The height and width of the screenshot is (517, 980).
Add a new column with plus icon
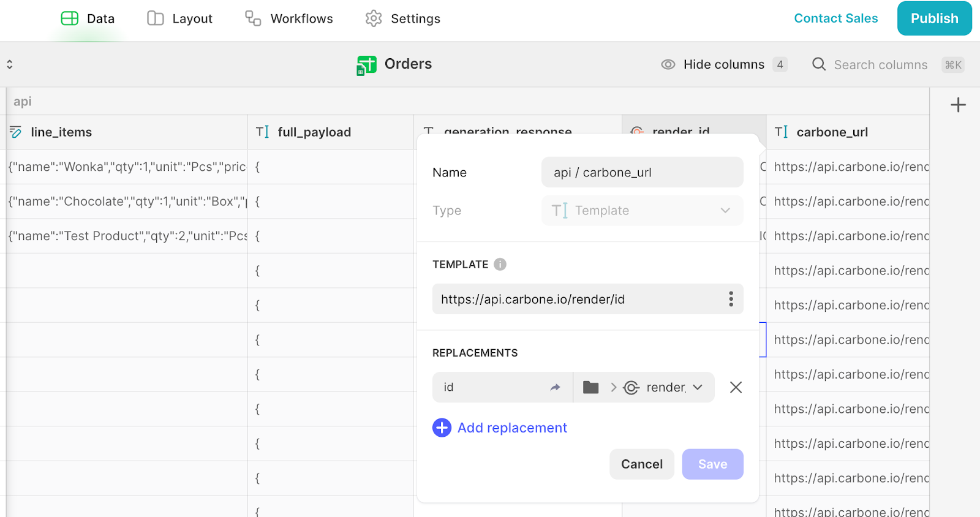958,105
